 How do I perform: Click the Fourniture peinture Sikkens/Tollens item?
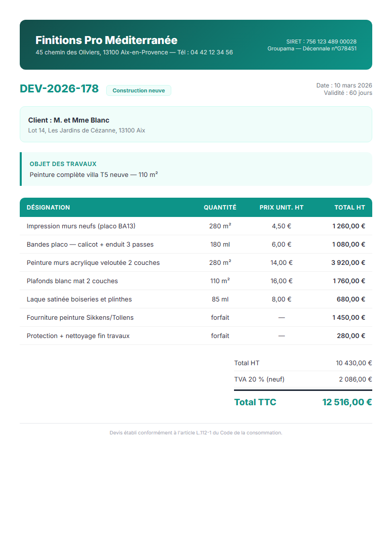point(80,317)
